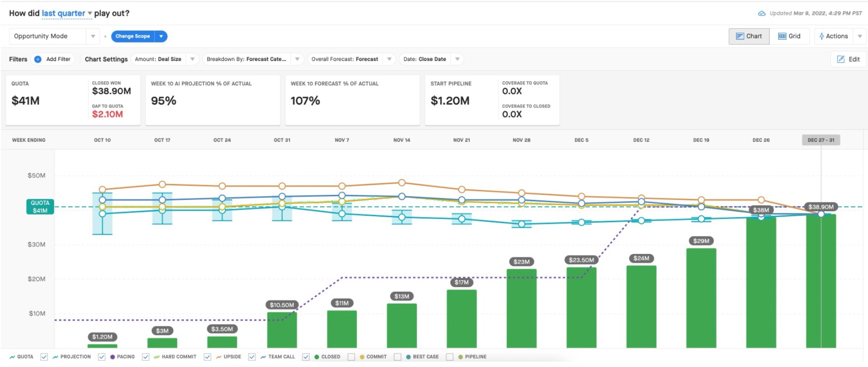Open the Date: Close Date dropdown
Viewport: 868px width, 367px height.
coord(432,59)
